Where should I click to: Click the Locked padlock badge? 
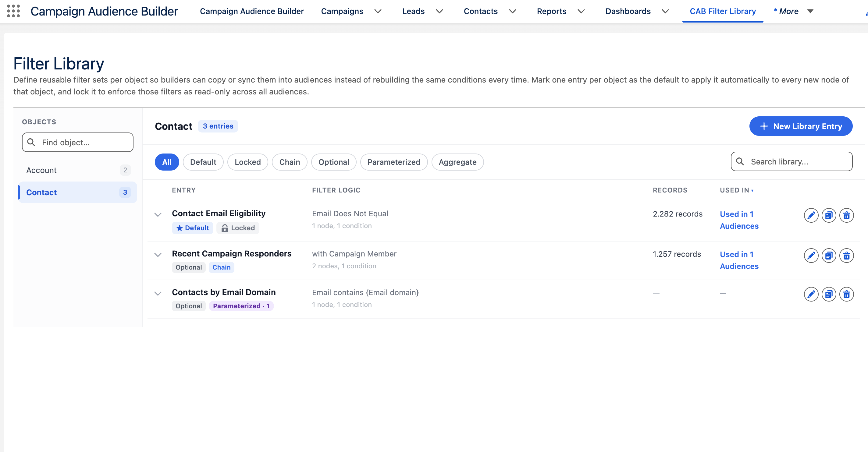point(238,228)
